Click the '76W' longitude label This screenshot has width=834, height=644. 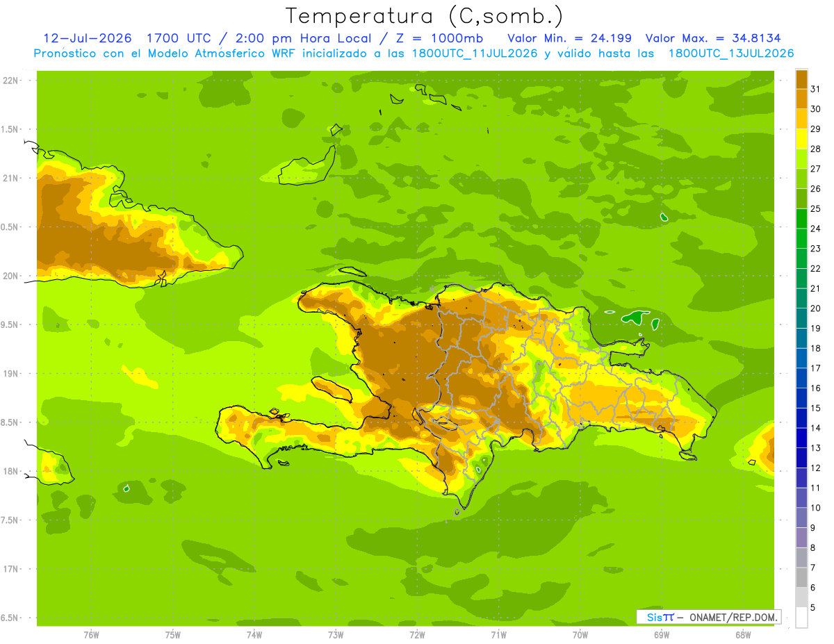91,635
